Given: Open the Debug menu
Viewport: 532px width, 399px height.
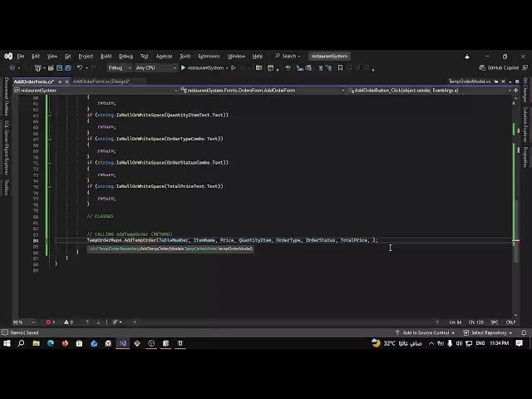Looking at the screenshot, I should pyautogui.click(x=126, y=56).
